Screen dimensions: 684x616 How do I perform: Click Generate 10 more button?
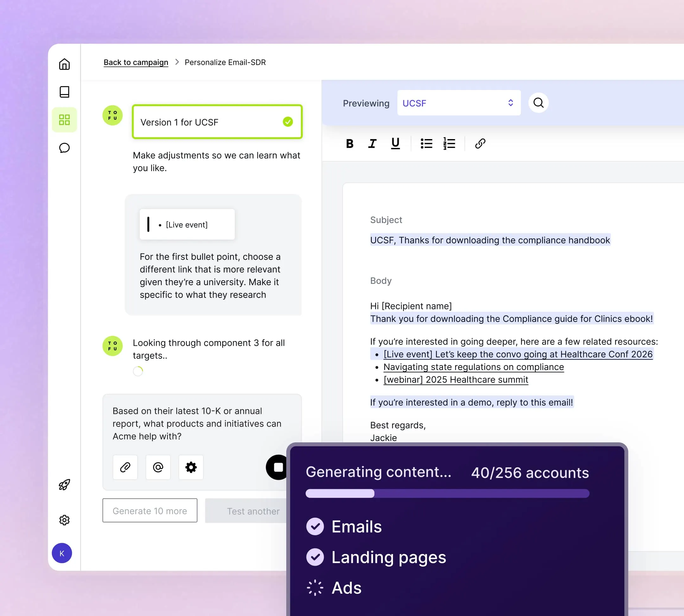pos(150,510)
